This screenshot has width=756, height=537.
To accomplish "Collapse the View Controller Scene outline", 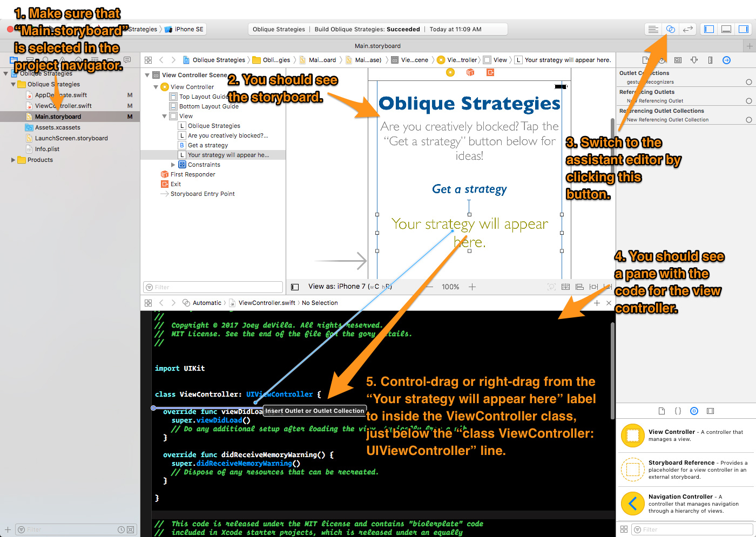I will pos(147,75).
